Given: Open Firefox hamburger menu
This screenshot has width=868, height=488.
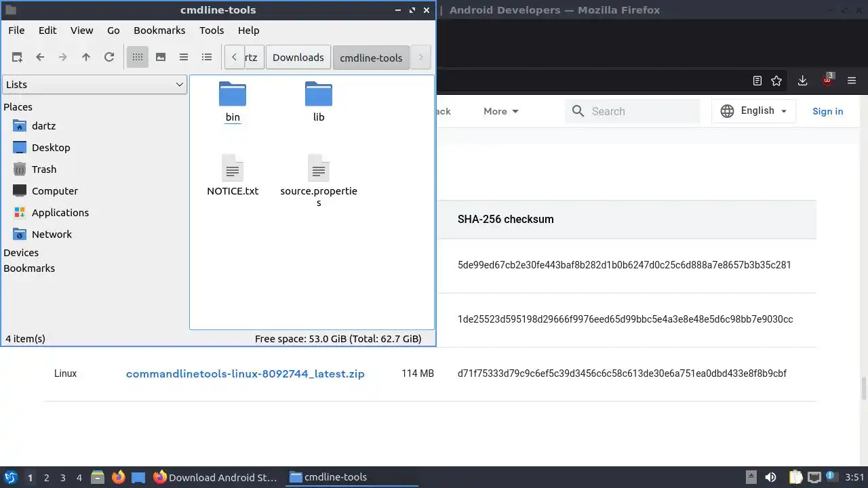Looking at the screenshot, I should 852,81.
